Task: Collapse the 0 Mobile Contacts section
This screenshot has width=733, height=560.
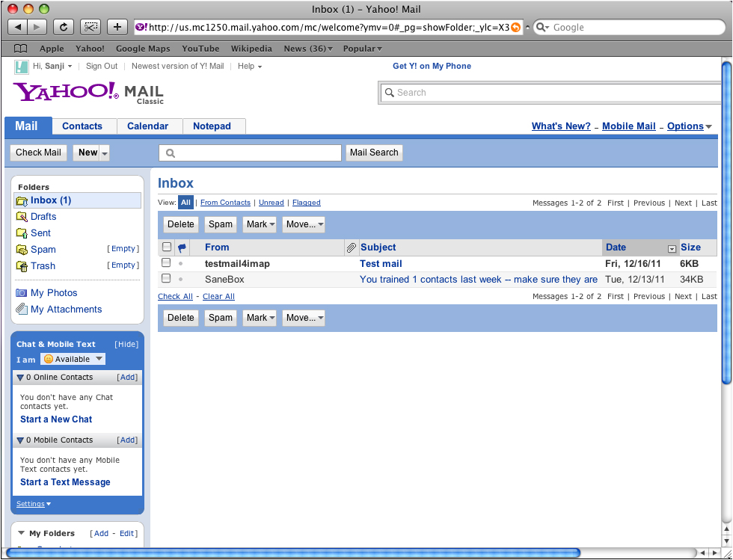Action: [x=20, y=440]
